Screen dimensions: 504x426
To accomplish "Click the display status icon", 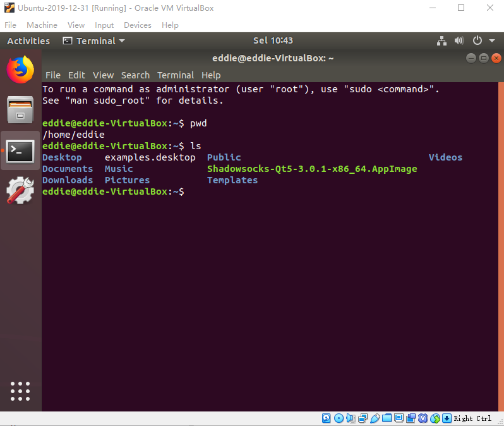I will point(399,418).
